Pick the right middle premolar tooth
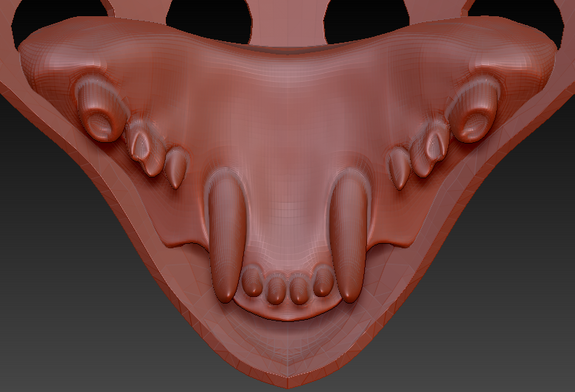This screenshot has height=392, width=575. pyautogui.click(x=429, y=150)
